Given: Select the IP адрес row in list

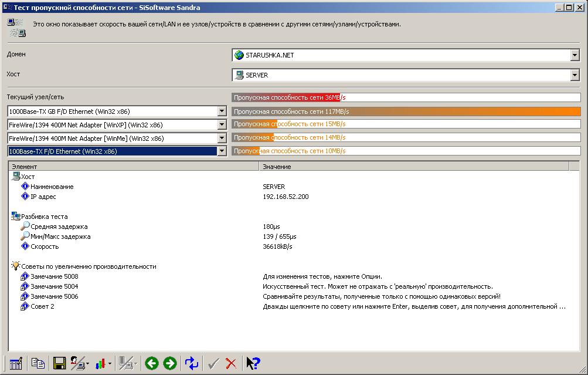Looking at the screenshot, I should (x=43, y=197).
